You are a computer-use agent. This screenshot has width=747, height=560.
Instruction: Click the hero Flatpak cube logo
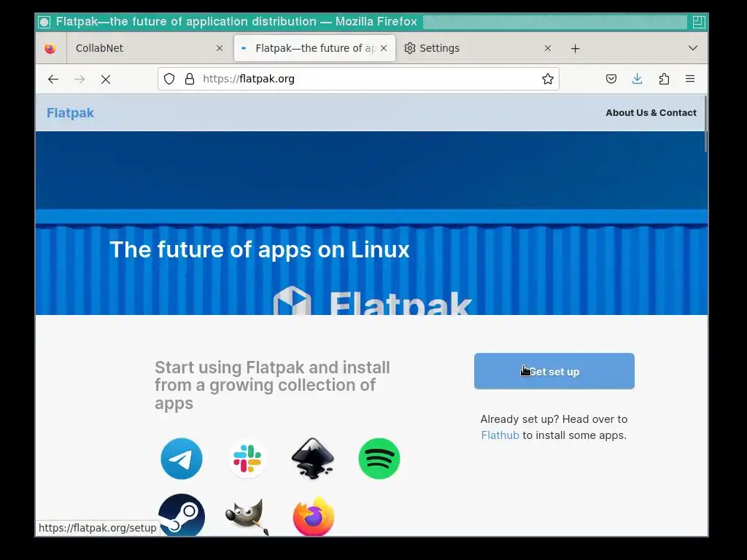tap(292, 300)
